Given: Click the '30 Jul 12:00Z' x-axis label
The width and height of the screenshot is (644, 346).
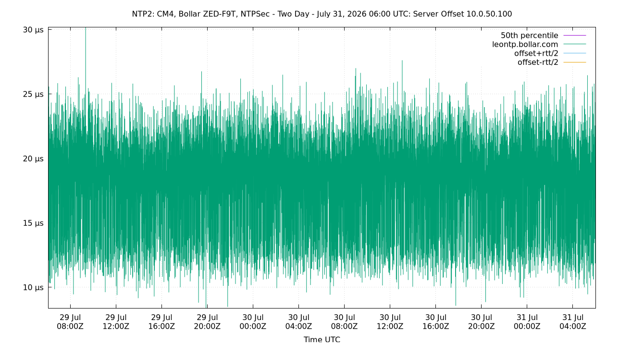Looking at the screenshot, I should [x=390, y=322].
